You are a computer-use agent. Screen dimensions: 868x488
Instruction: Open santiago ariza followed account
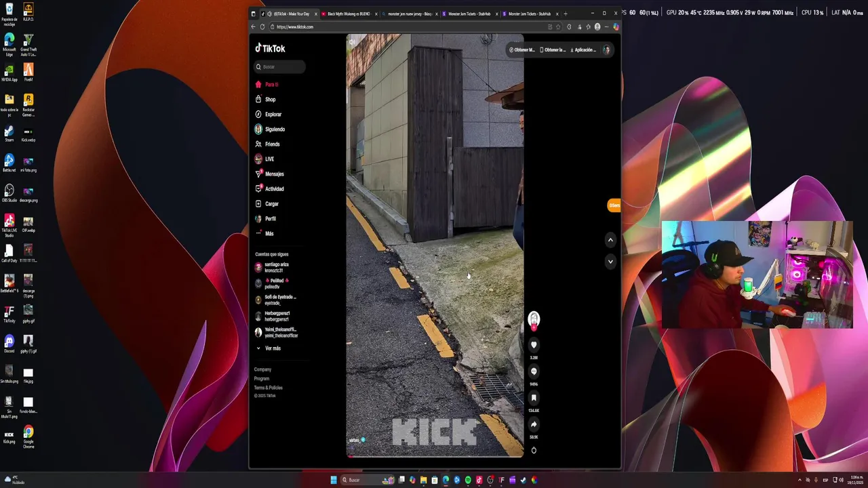pyautogui.click(x=272, y=268)
